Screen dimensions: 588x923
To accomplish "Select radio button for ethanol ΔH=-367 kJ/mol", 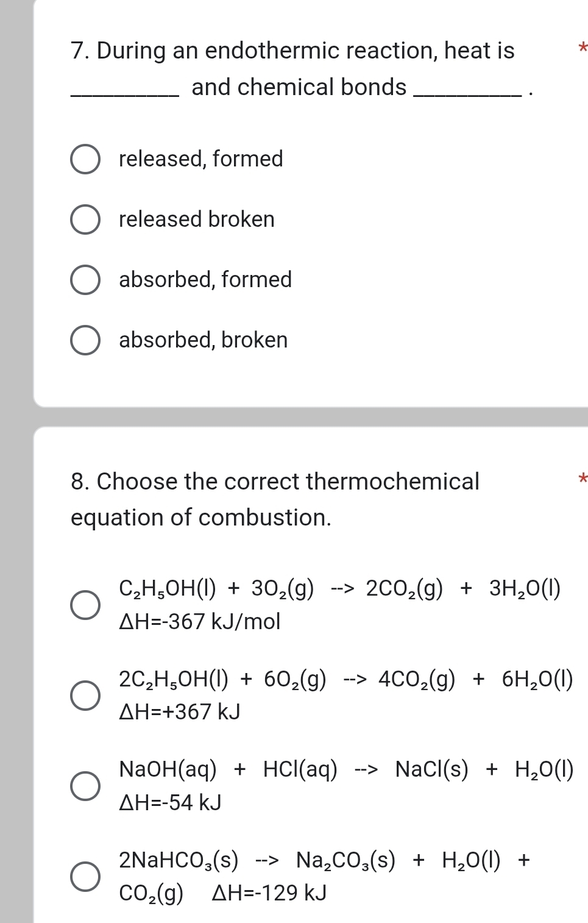I will [x=85, y=605].
